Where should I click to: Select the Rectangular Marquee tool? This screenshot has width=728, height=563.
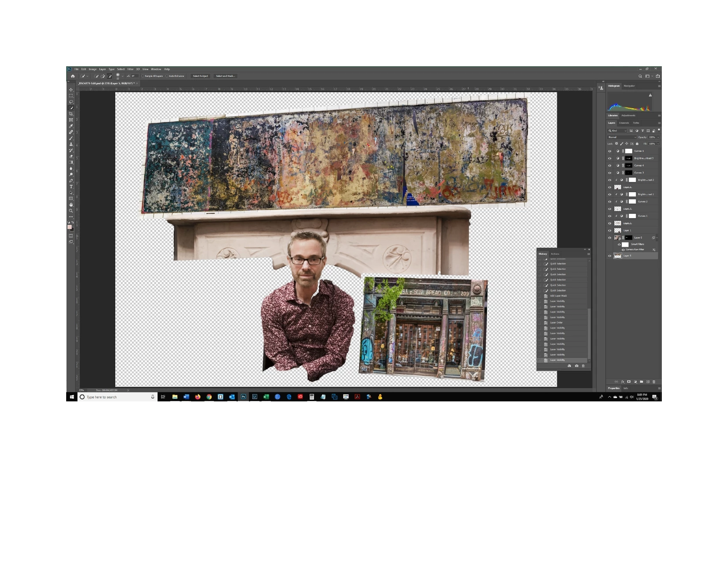(x=71, y=96)
